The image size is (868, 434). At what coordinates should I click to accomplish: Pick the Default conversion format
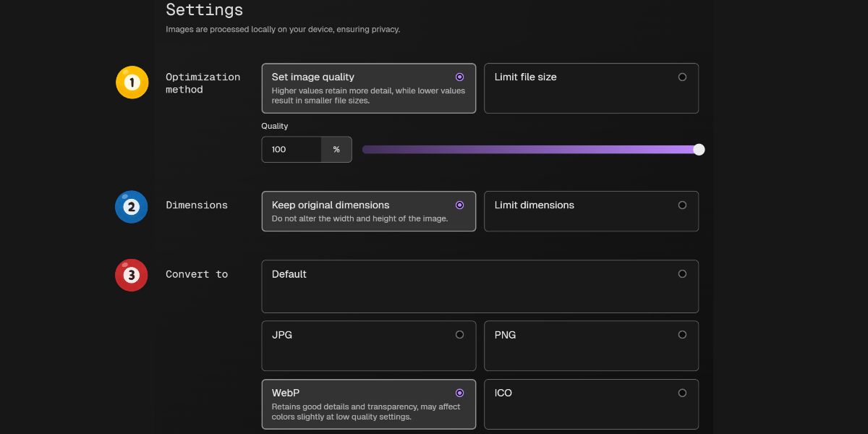(480, 286)
